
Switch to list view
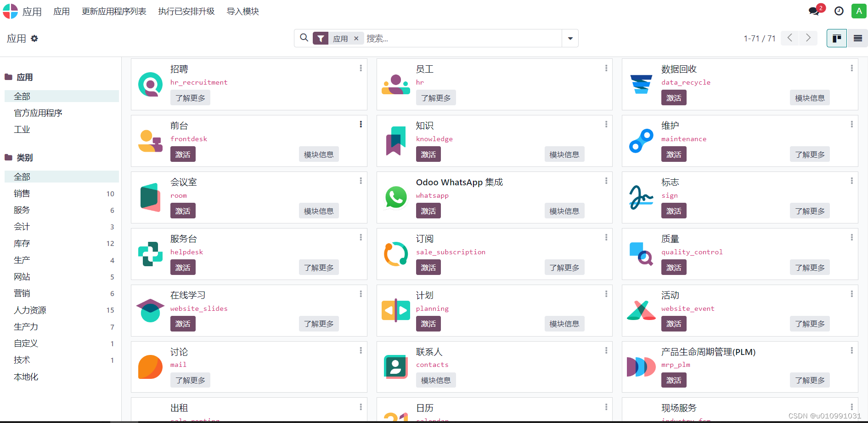(x=857, y=38)
